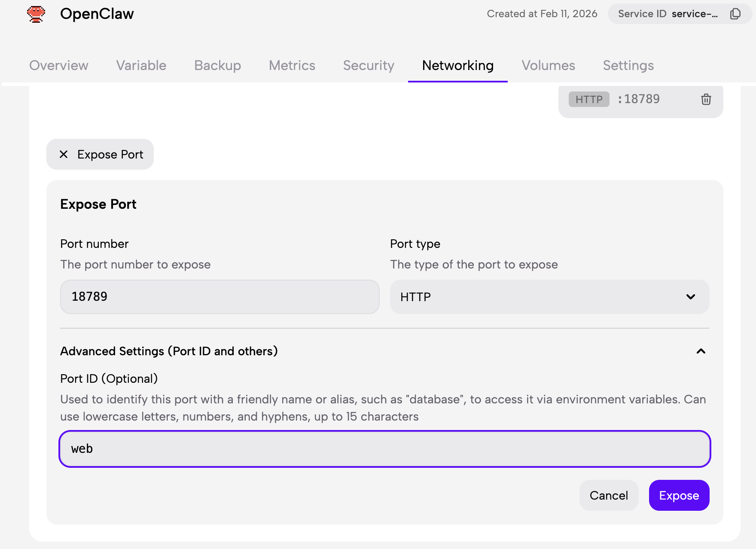Focus the Port number input field
The width and height of the screenshot is (756, 549).
(219, 297)
